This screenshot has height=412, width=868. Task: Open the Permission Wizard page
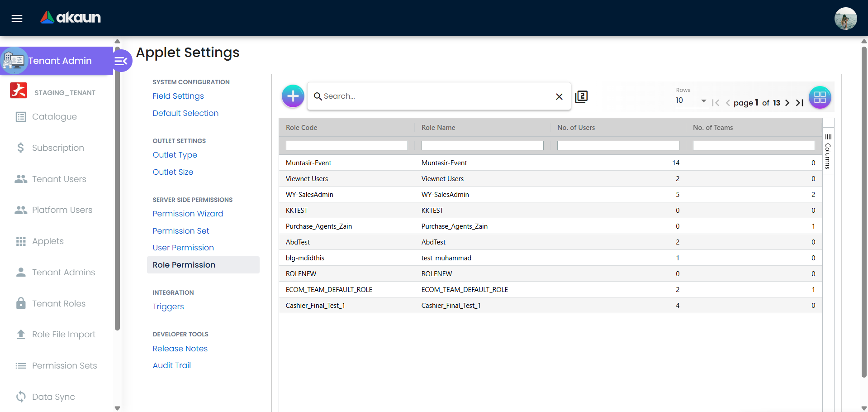188,214
